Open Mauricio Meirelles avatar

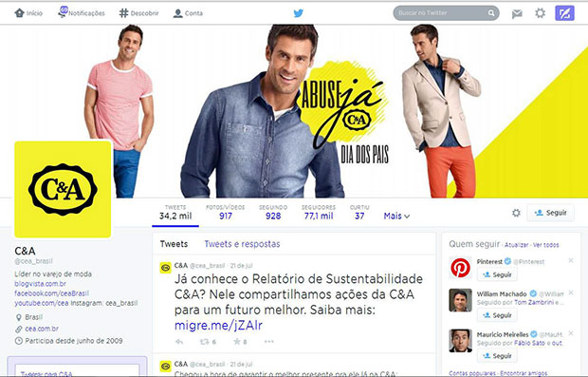[461, 341]
